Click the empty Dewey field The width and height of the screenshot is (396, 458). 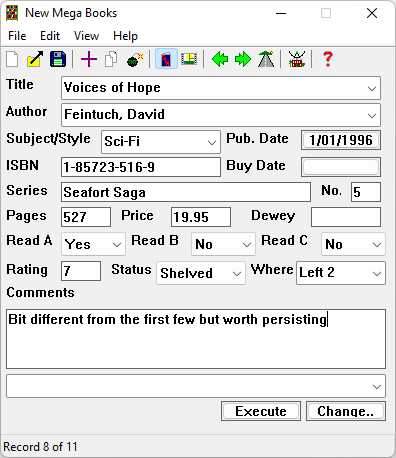point(346,217)
